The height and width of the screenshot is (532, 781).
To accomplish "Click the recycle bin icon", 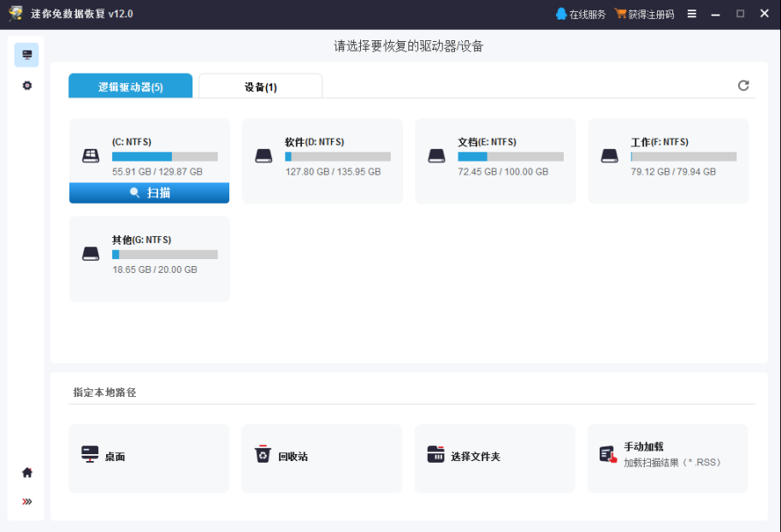I will pos(263,454).
